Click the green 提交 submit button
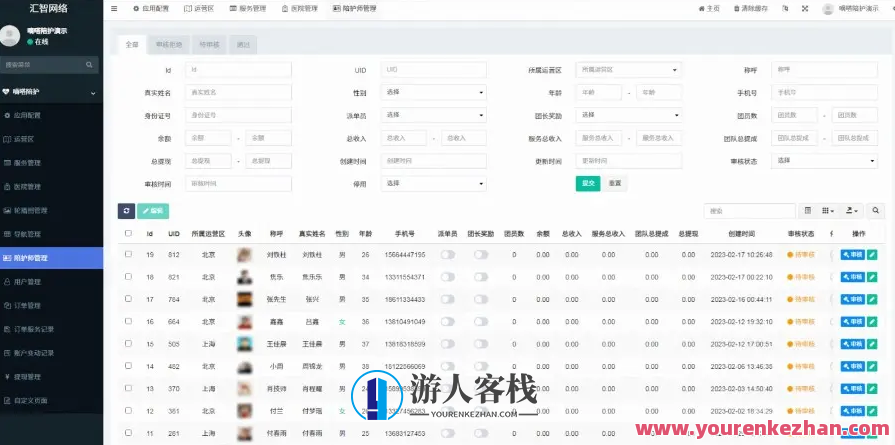This screenshot has height=445, width=895. tap(588, 183)
